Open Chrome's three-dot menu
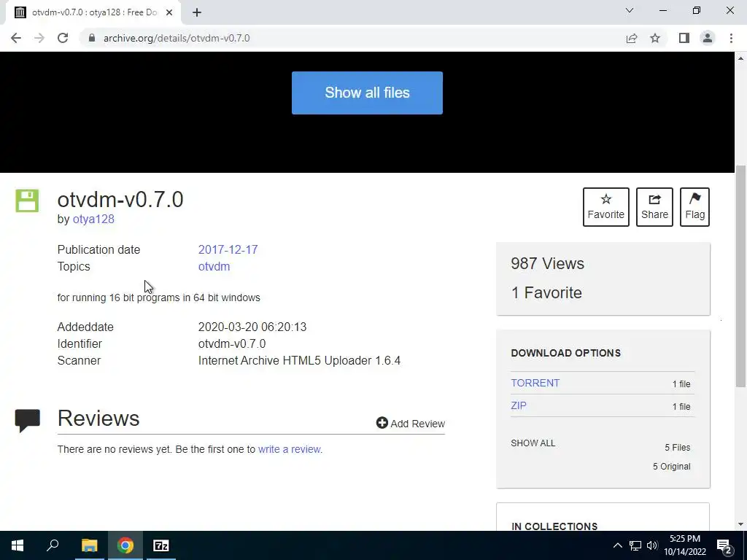This screenshot has height=560, width=747. coord(731,38)
